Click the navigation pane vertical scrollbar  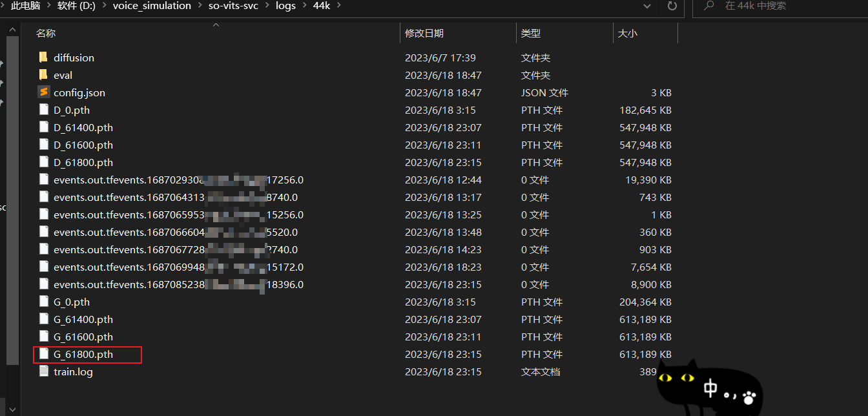click(x=12, y=194)
